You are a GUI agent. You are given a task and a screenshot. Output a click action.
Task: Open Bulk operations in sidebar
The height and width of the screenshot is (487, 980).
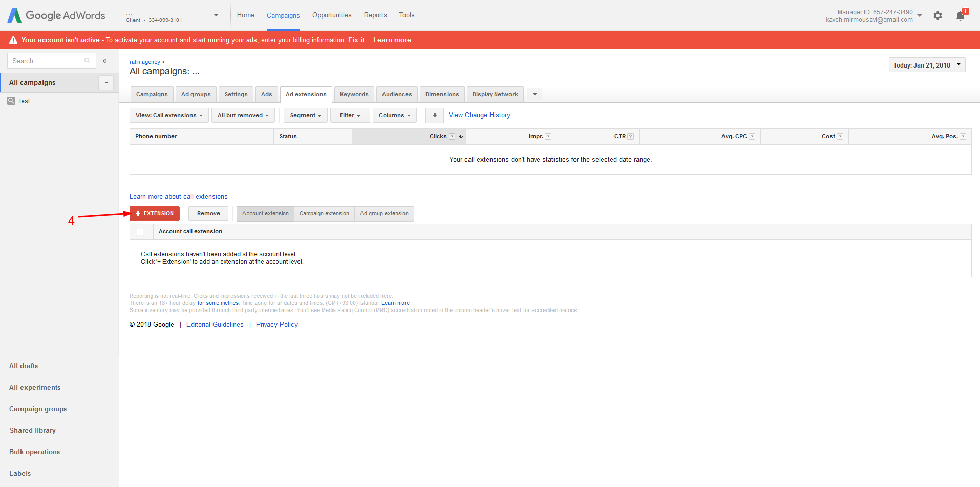tap(35, 452)
